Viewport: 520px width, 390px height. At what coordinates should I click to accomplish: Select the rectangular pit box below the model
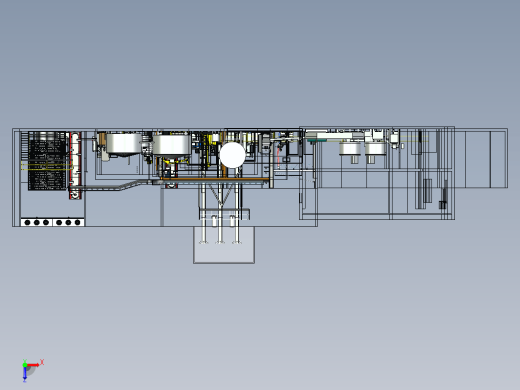pos(224,245)
